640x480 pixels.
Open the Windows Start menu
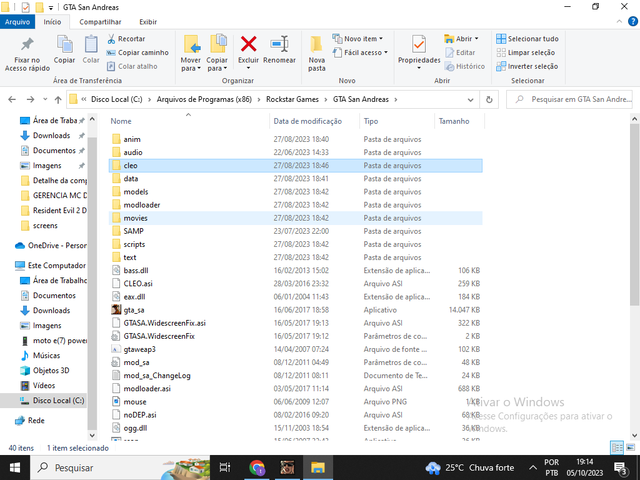(15, 468)
